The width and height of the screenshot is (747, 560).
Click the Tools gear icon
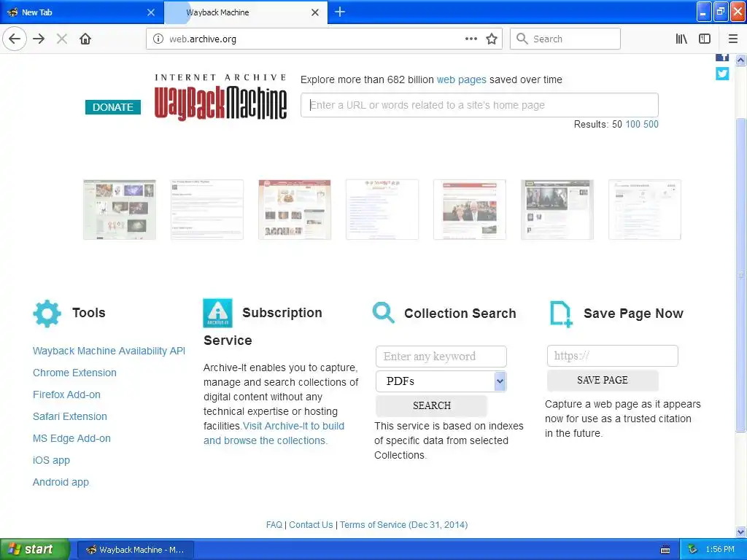[47, 314]
